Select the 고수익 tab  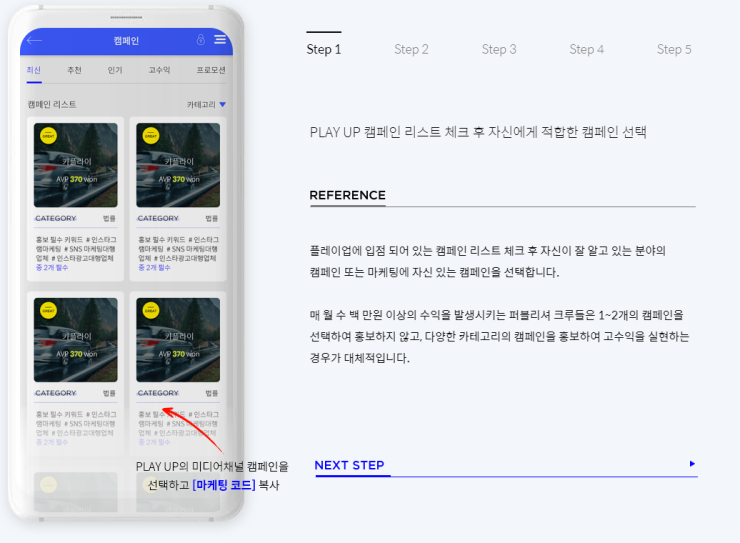coord(159,70)
